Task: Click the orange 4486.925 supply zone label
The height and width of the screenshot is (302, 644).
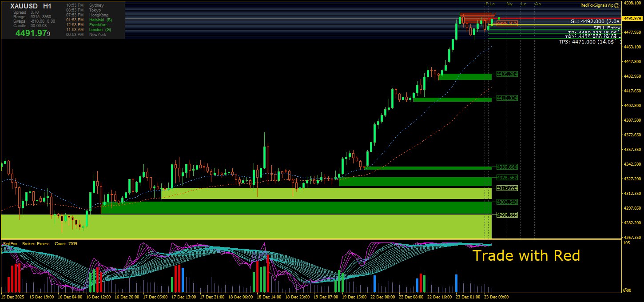Action: pos(507,23)
